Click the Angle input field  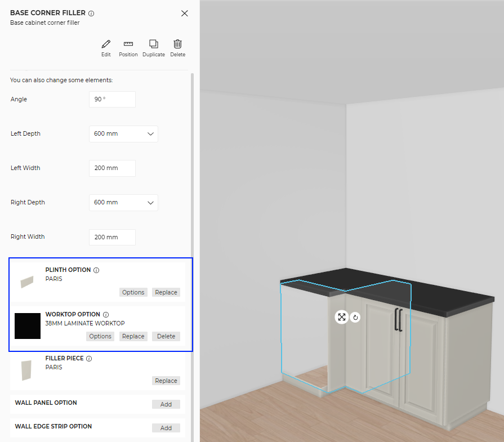112,100
